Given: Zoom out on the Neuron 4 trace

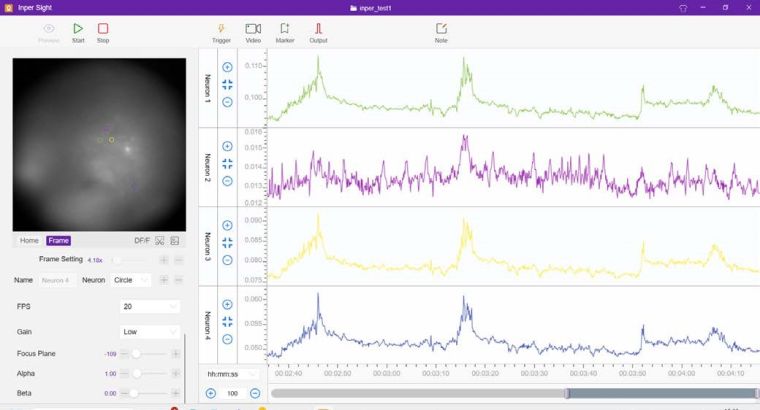Looking at the screenshot, I should [227, 339].
